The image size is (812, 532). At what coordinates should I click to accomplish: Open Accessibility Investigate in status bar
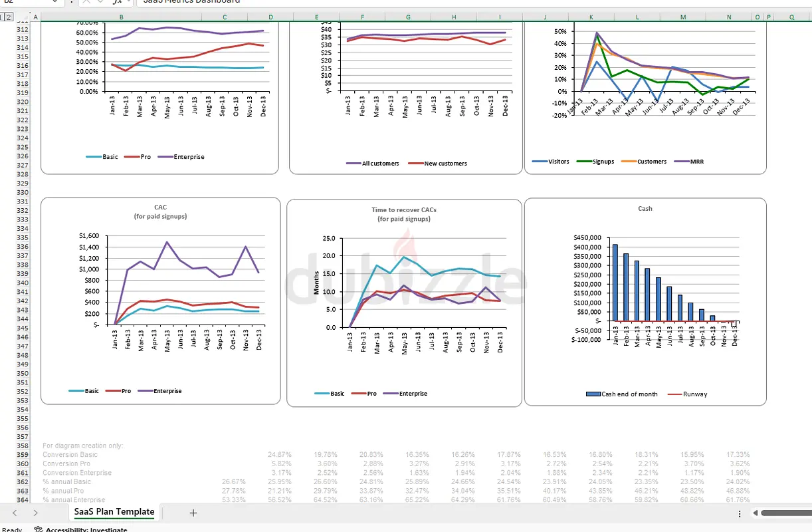coord(80,529)
